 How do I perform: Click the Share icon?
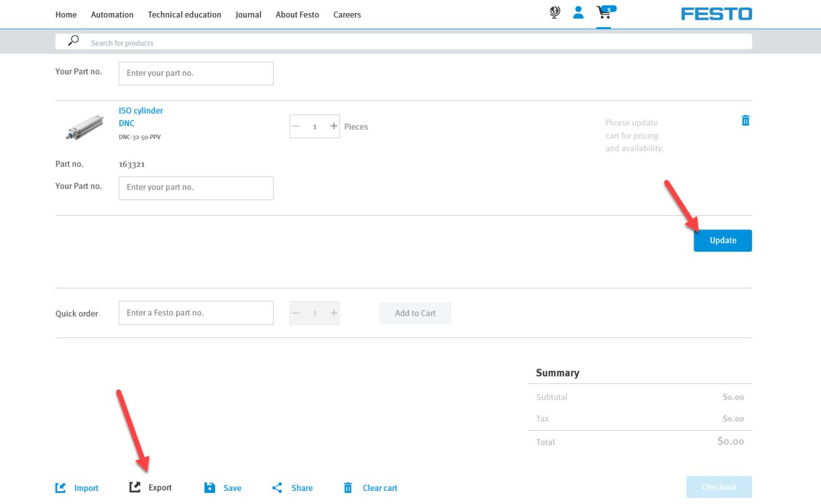[277, 488]
